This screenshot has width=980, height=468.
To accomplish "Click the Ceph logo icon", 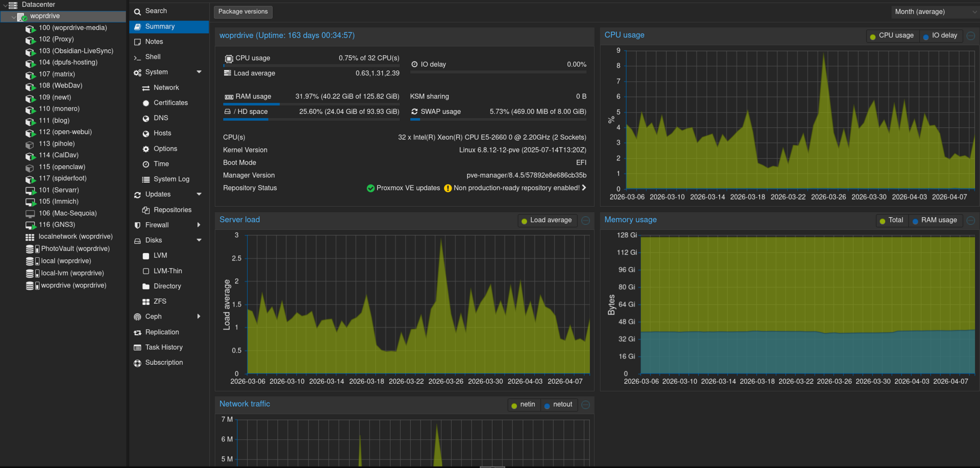I will pos(137,317).
